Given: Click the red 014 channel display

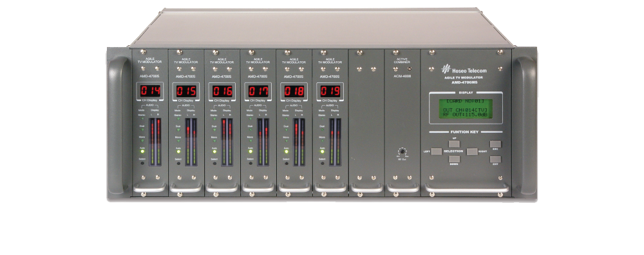Looking at the screenshot, I should pos(149,91).
